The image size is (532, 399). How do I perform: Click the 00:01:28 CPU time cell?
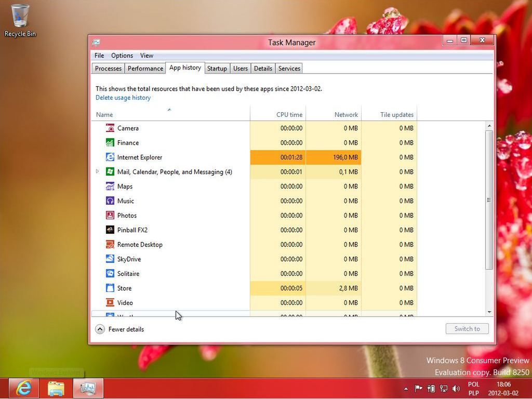coord(278,157)
